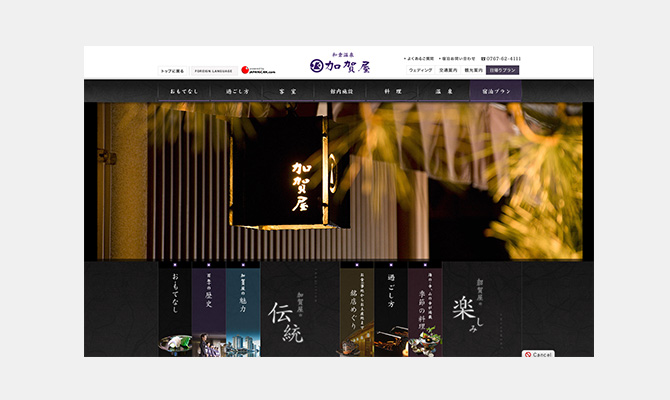Click the 加賀屋 logo in the header
Screen dimensions: 670x400
pos(340,63)
